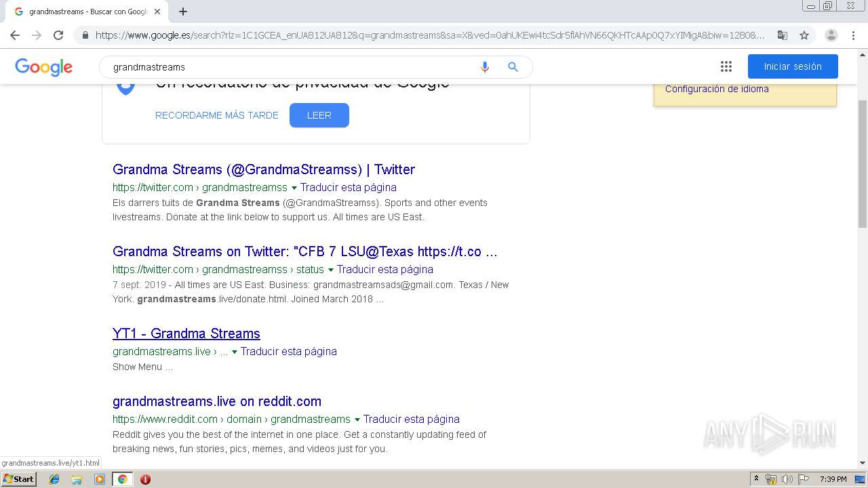Switch to the Chrome taskbar icon
Screen dimensions: 868x488
tap(122, 479)
